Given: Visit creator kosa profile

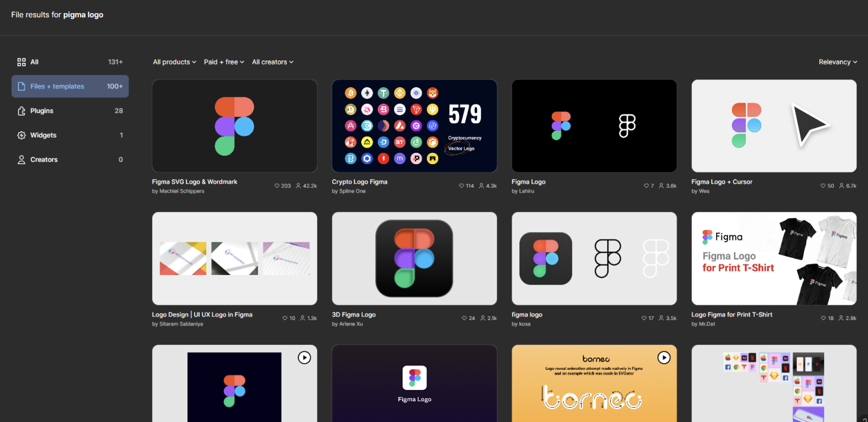Looking at the screenshot, I should coord(525,324).
